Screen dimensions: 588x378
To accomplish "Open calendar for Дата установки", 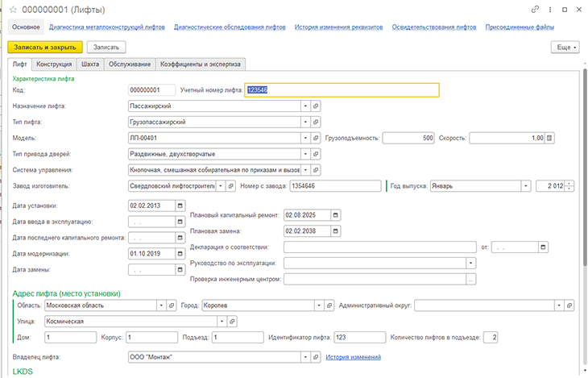I will coord(180,206).
